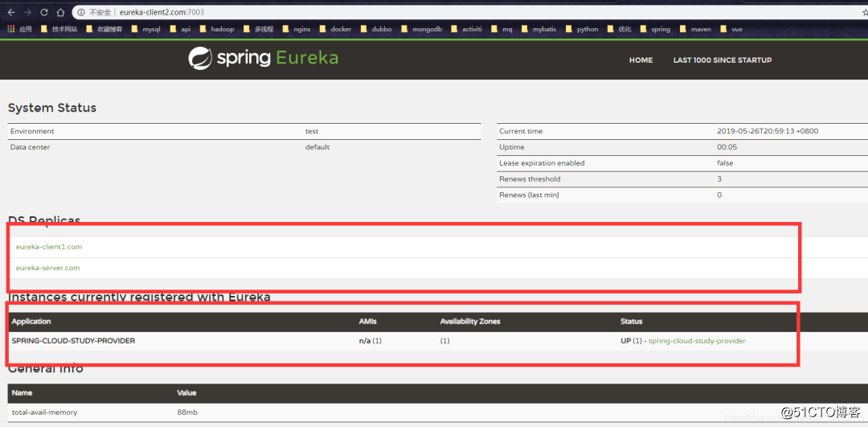Open the nginx bookmark folder
This screenshot has height=427, width=868.
(x=296, y=30)
